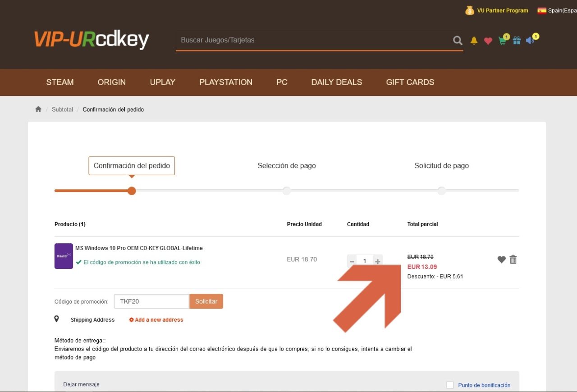Go to home breadcrumb icon

pyautogui.click(x=38, y=109)
